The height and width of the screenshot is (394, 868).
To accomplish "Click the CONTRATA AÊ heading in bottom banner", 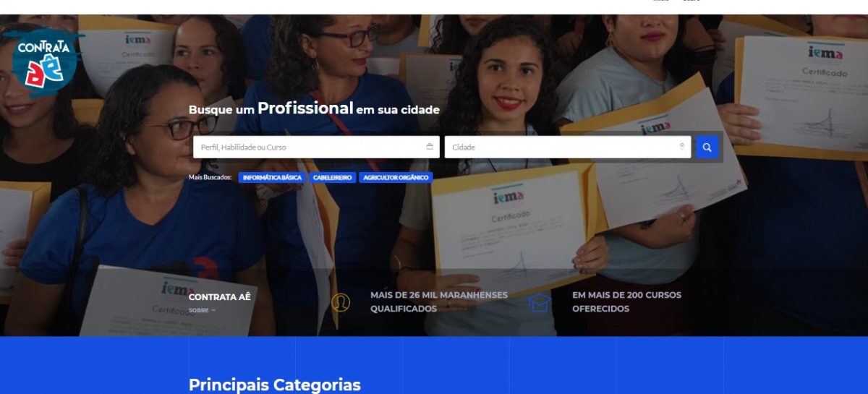I will 220,296.
